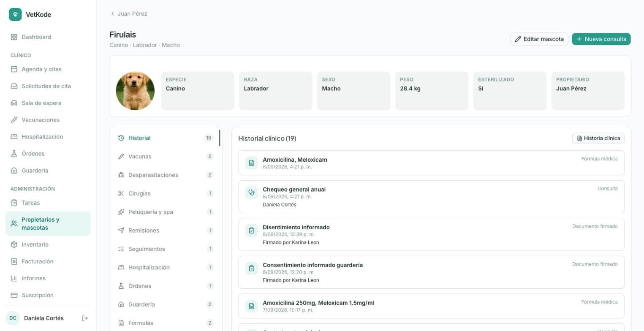Screen dimensions: 644x331
Task: Click the back chevron beside Juan Pérez
Action: (x=112, y=14)
